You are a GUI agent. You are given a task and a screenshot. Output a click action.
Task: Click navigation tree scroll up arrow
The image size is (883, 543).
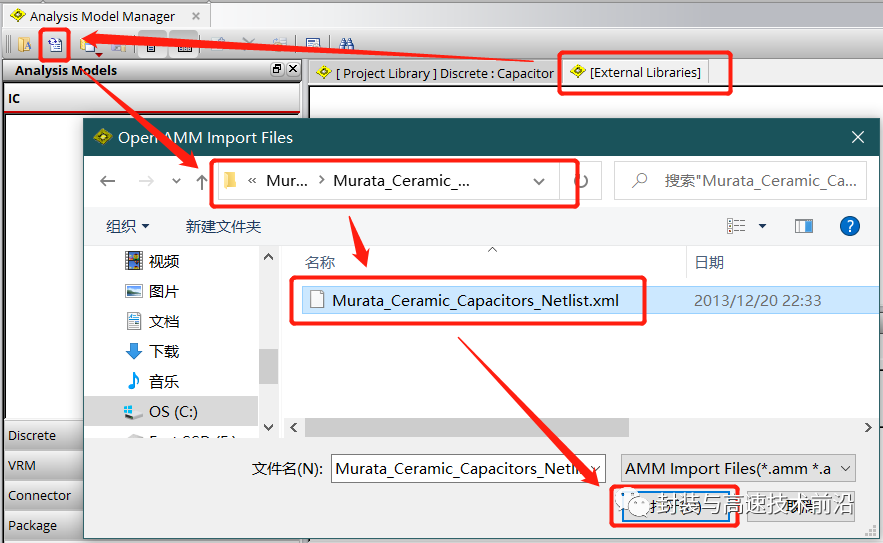point(269,257)
